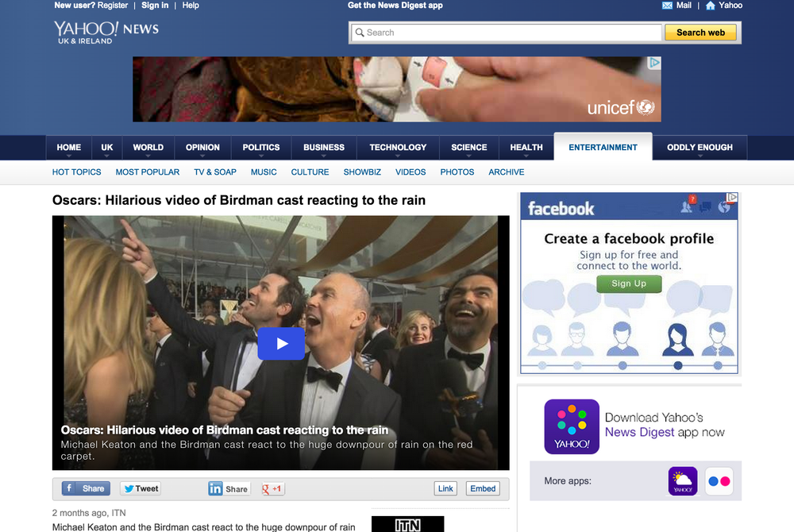Open the Yahoo Weather app icon
Screen dimensions: 794x532
pos(683,481)
